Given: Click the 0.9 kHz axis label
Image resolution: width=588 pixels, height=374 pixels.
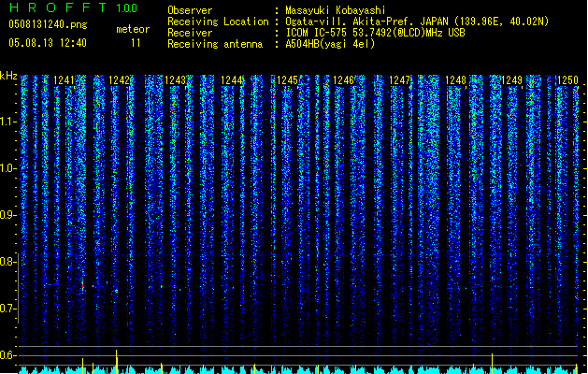Looking at the screenshot, I should (x=7, y=215).
